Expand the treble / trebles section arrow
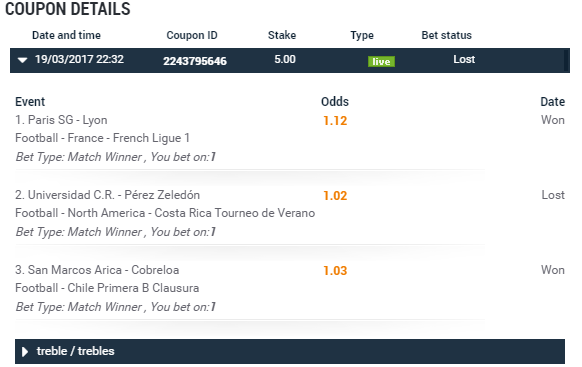 coord(25,352)
